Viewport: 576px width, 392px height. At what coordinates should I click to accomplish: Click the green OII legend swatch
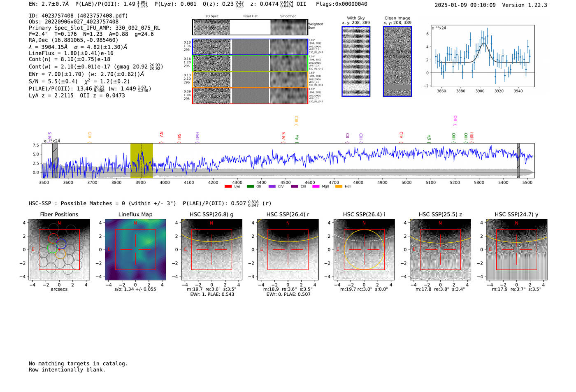tap(250, 187)
